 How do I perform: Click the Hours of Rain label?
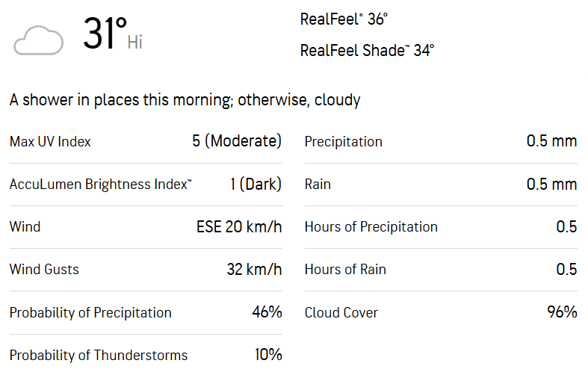(x=345, y=270)
